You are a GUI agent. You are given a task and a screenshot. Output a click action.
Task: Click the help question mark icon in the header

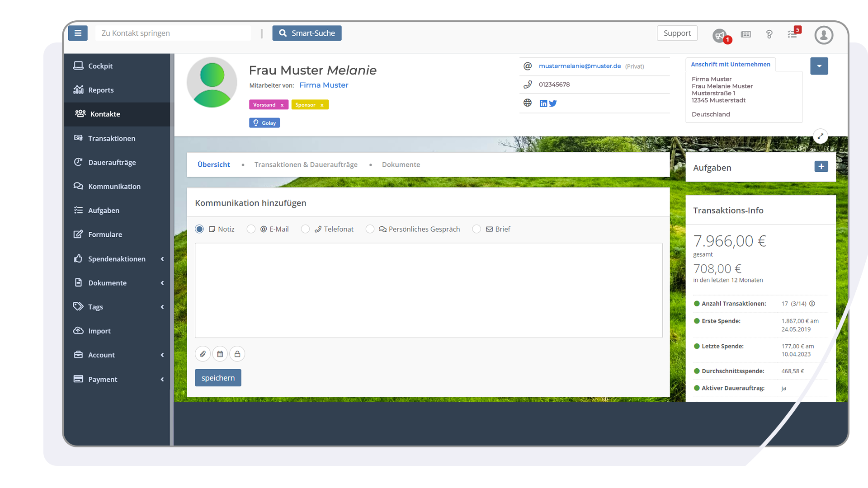(x=769, y=34)
